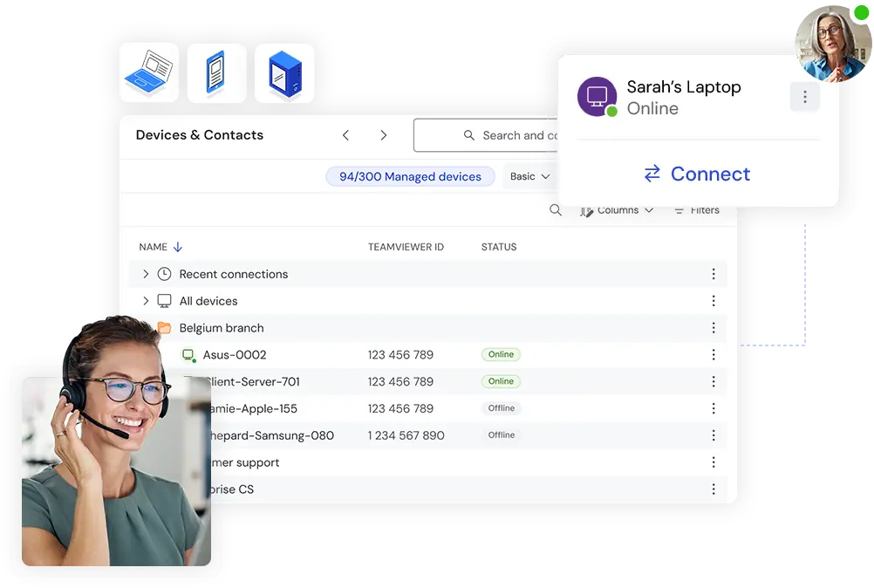Open the Columns dropdown

[x=617, y=210]
